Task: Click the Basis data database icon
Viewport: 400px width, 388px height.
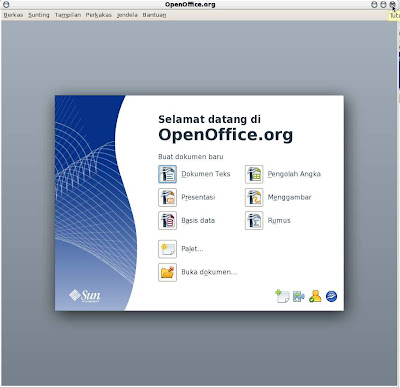Action: (x=167, y=221)
